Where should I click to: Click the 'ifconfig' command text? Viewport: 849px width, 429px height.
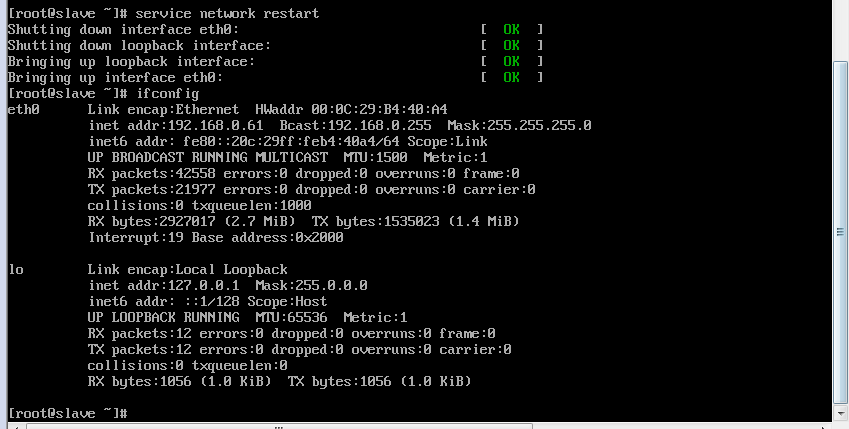click(x=168, y=94)
